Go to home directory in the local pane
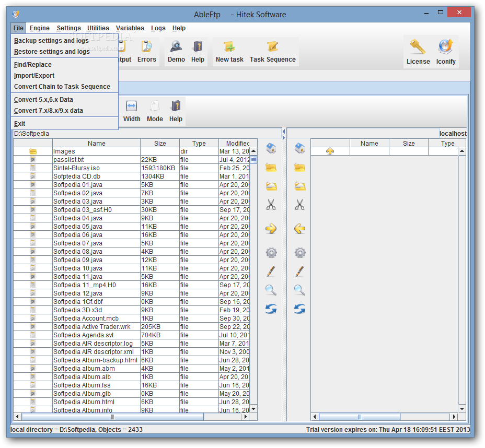The width and height of the screenshot is (485, 448). pyautogui.click(x=271, y=148)
